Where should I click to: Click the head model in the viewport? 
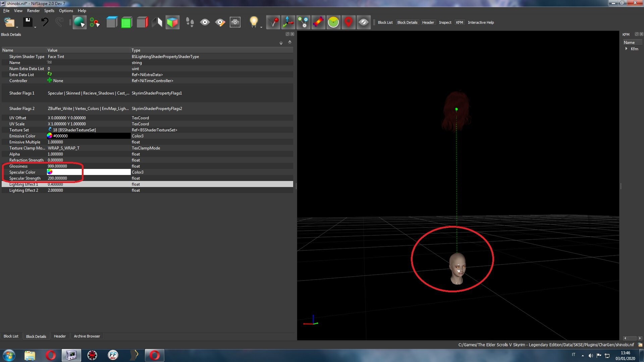457,268
